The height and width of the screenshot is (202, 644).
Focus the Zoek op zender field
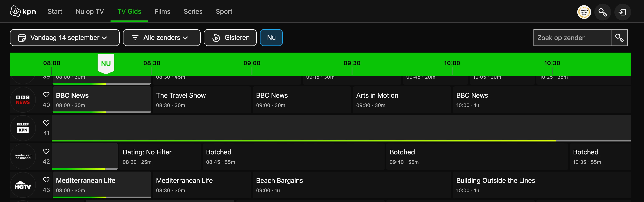tap(572, 38)
